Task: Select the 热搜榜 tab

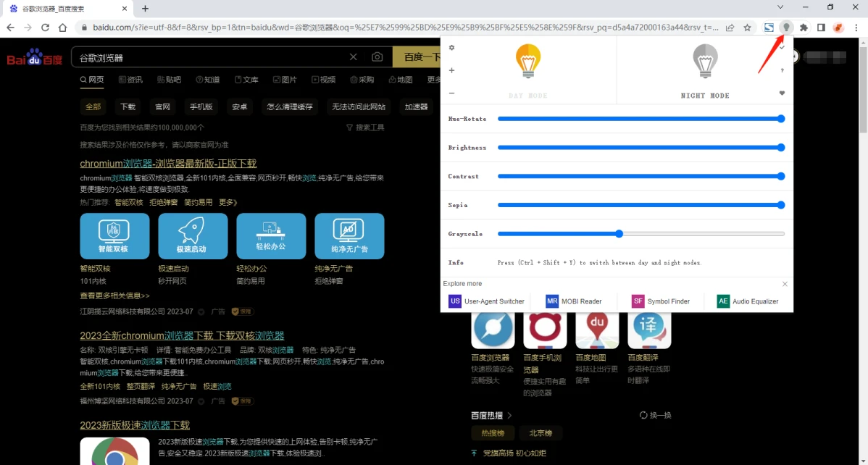Action: 493,433
